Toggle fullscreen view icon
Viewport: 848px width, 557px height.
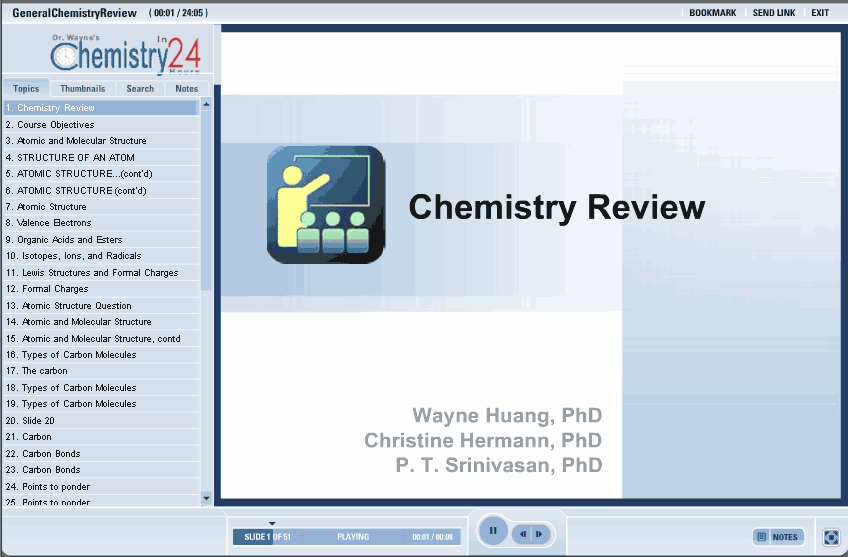coord(831,537)
